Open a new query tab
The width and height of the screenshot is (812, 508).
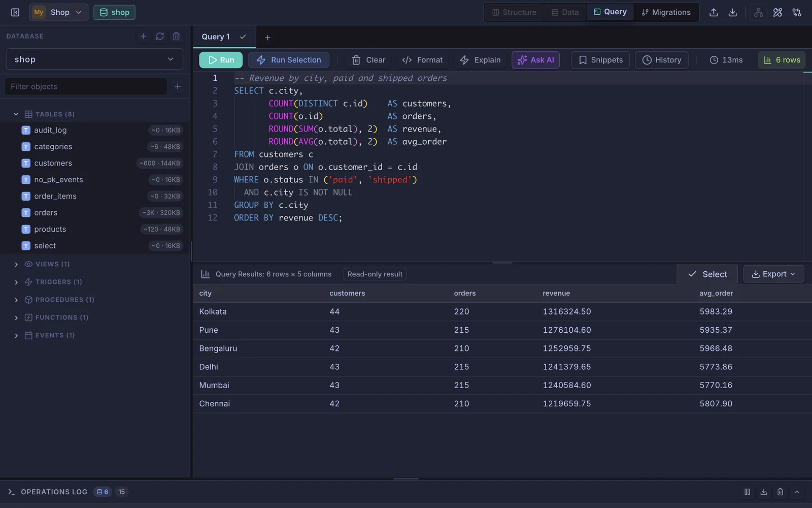click(x=267, y=38)
